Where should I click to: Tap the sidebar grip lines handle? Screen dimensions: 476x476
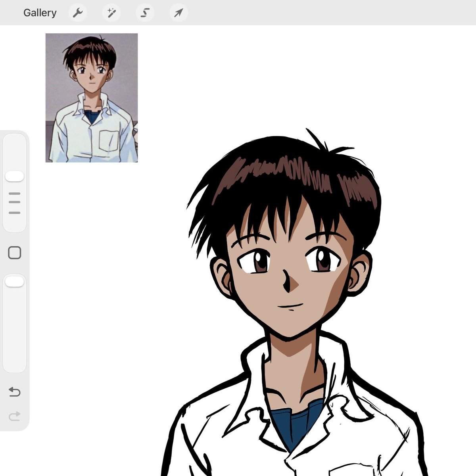pyautogui.click(x=14, y=203)
